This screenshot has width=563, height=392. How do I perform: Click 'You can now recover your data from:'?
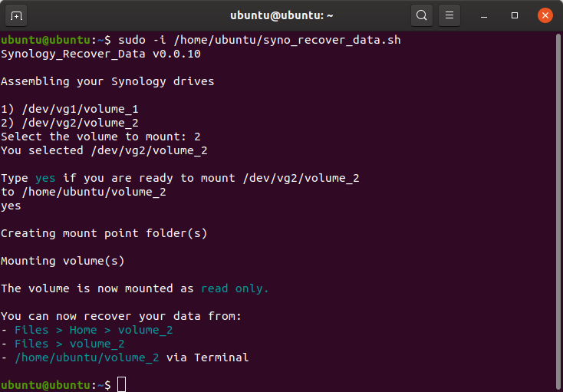tap(121, 316)
